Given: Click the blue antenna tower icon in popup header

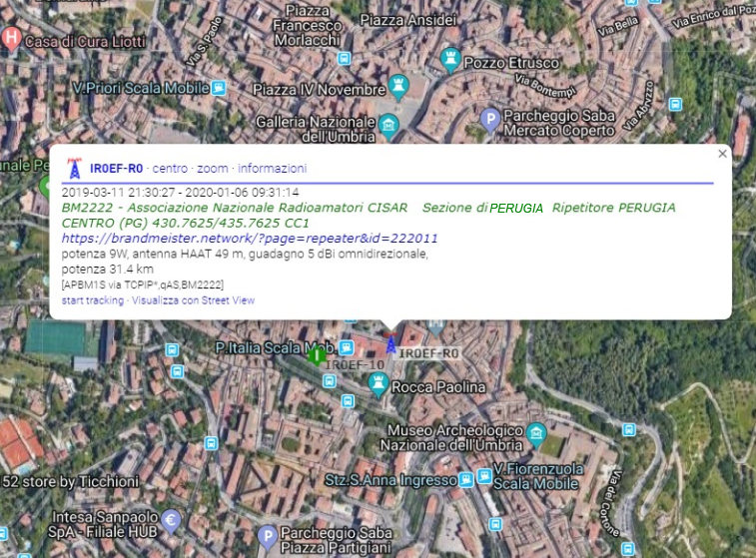Looking at the screenshot, I should [74, 168].
